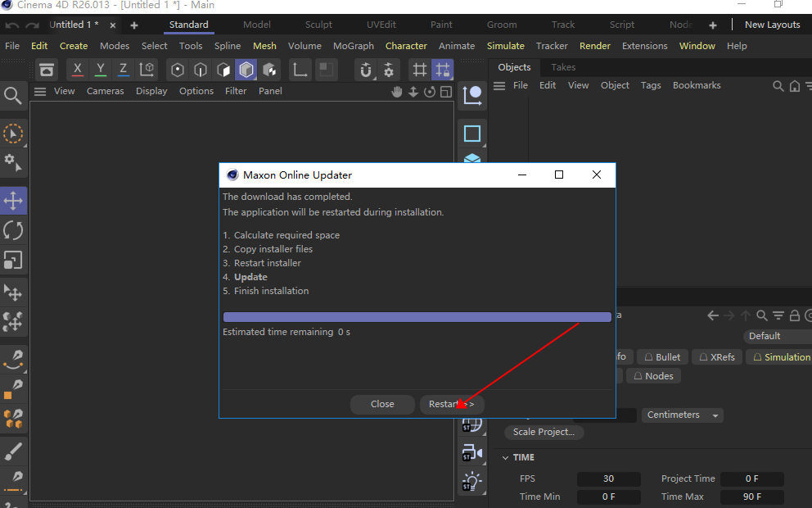Switch to the Sculpt layout tab
812x508 pixels.
point(318,25)
